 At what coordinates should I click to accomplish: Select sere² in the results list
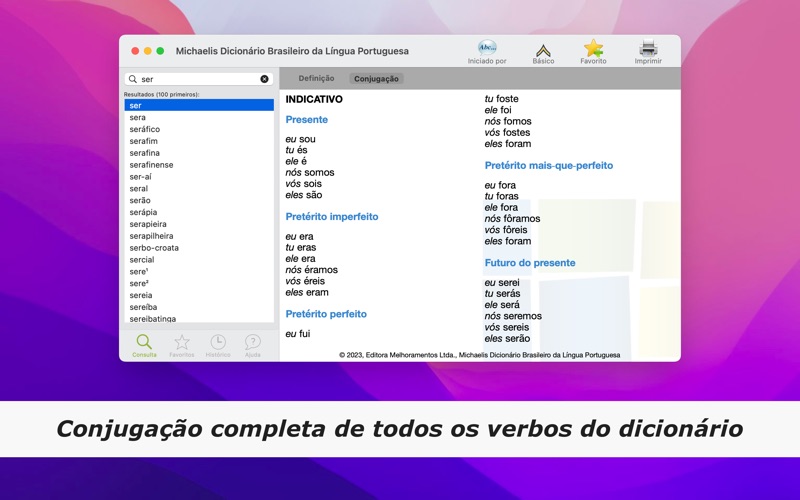[x=199, y=283]
